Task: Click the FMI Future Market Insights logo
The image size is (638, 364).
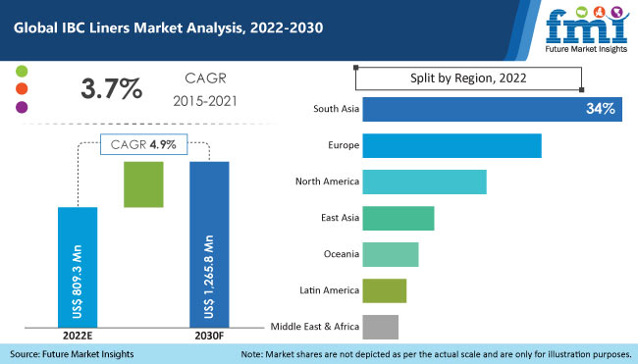Action: (x=586, y=29)
